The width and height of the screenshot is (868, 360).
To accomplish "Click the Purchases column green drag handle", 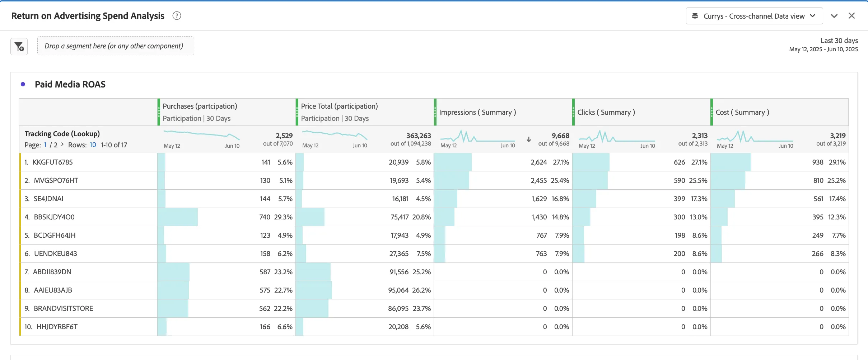I will pyautogui.click(x=159, y=112).
